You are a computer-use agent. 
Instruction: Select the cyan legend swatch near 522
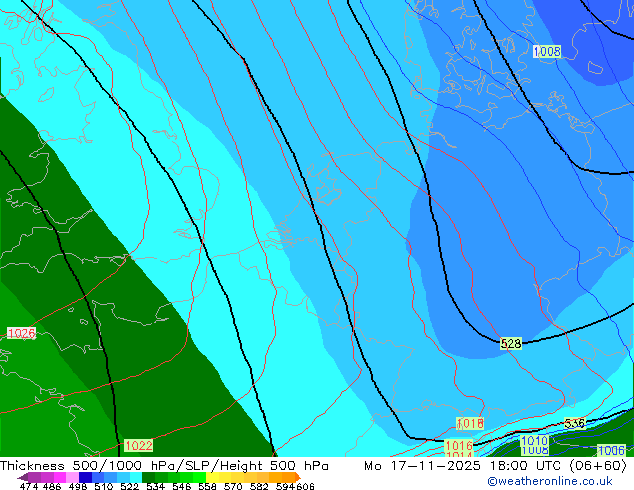tap(136, 477)
